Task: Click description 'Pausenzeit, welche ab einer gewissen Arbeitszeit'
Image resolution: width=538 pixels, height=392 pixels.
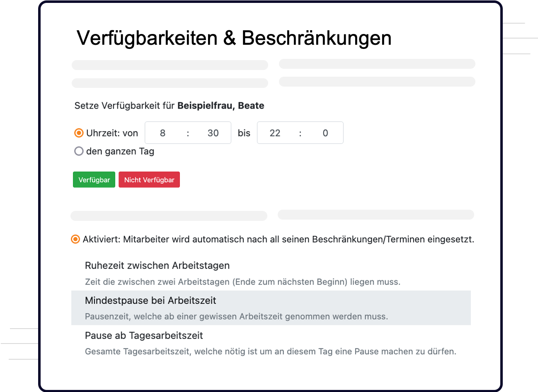Action: click(x=236, y=317)
